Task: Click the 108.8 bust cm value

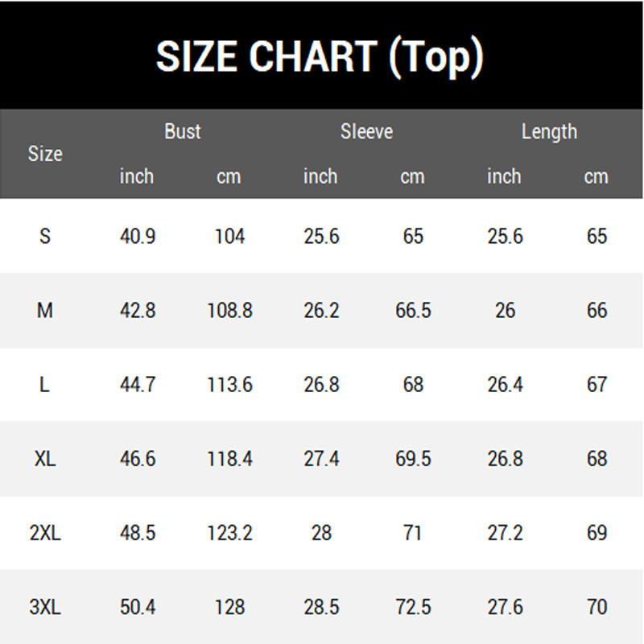Action: pos(229,310)
